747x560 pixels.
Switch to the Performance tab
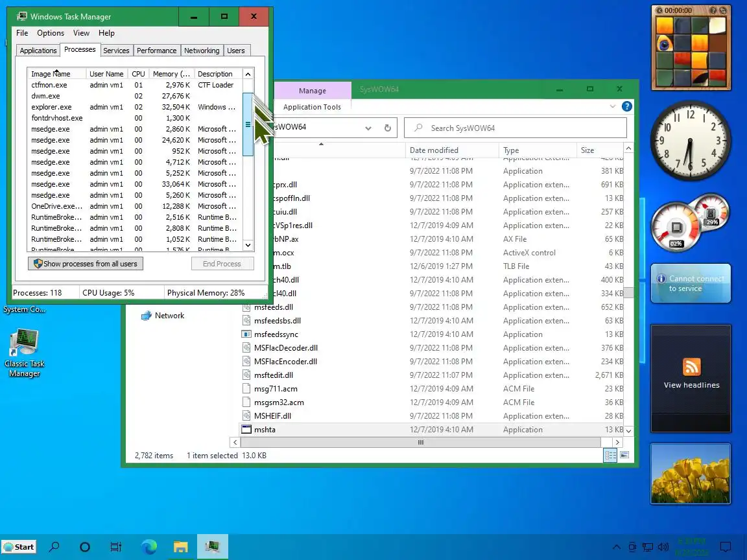[x=156, y=51]
